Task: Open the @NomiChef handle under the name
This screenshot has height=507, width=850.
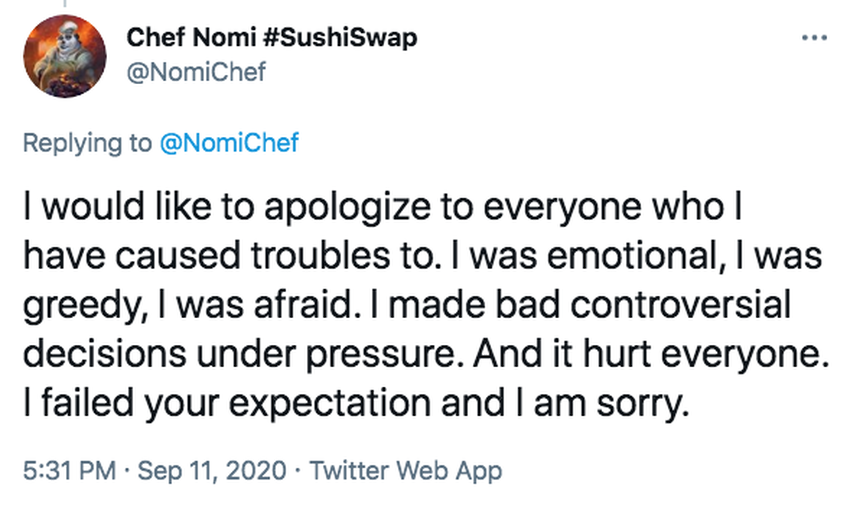Action: tap(196, 72)
